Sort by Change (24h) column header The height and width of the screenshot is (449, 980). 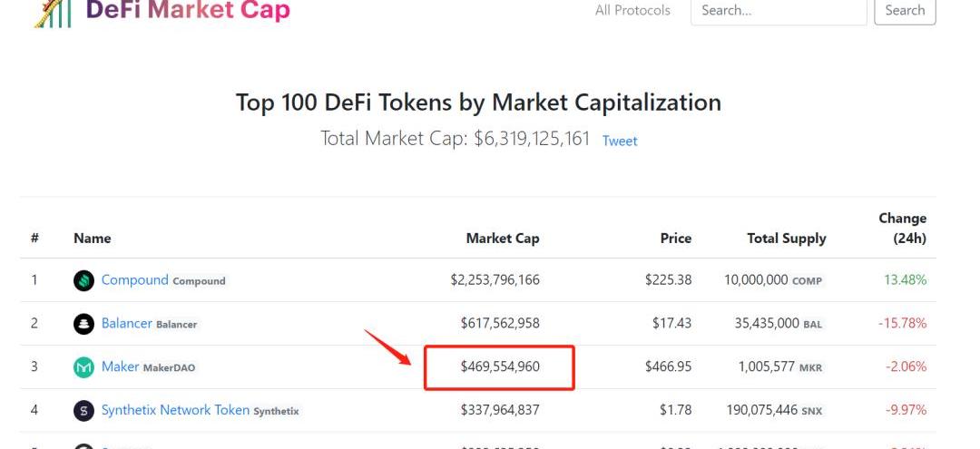click(x=902, y=228)
